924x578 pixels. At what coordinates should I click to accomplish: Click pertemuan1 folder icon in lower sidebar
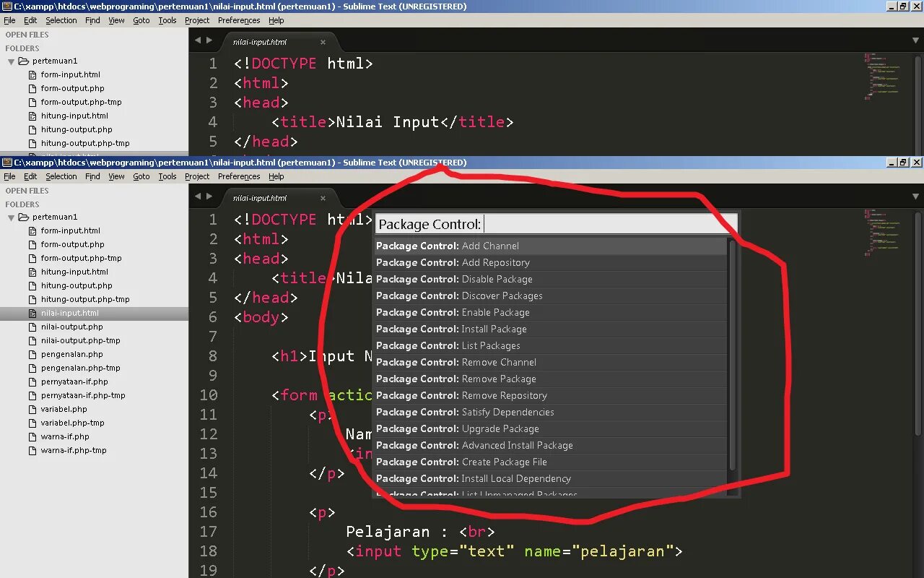coord(23,217)
